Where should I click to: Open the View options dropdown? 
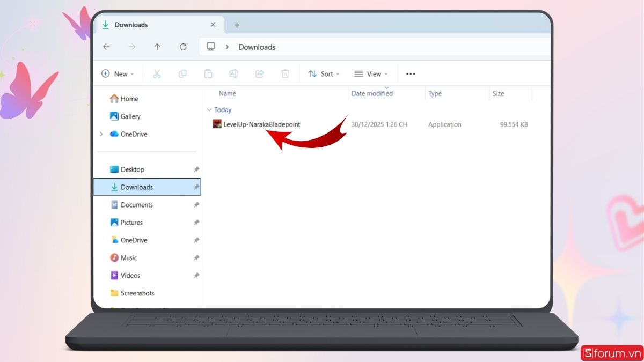(x=371, y=74)
